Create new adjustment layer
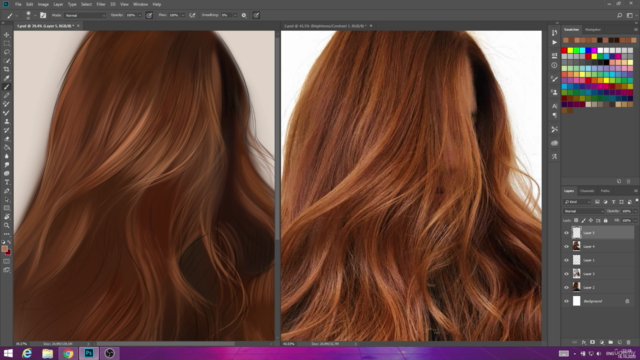640x360 pixels. coord(602,342)
